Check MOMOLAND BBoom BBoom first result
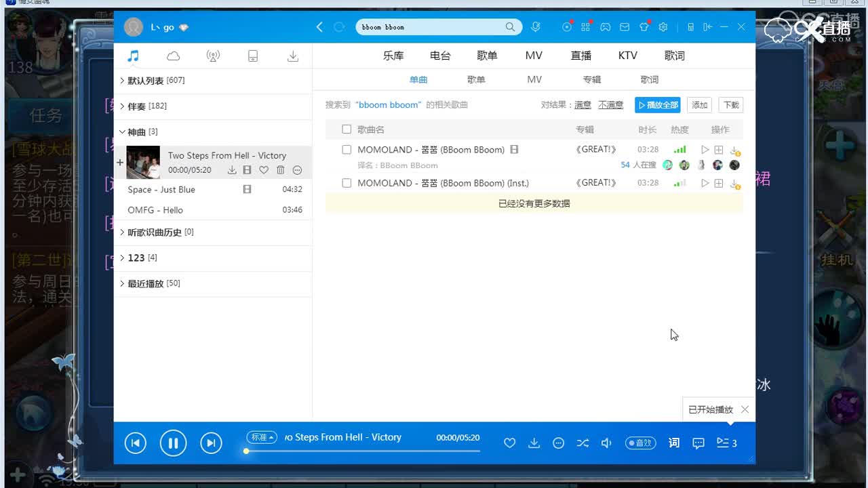This screenshot has height=488, width=868. 347,150
